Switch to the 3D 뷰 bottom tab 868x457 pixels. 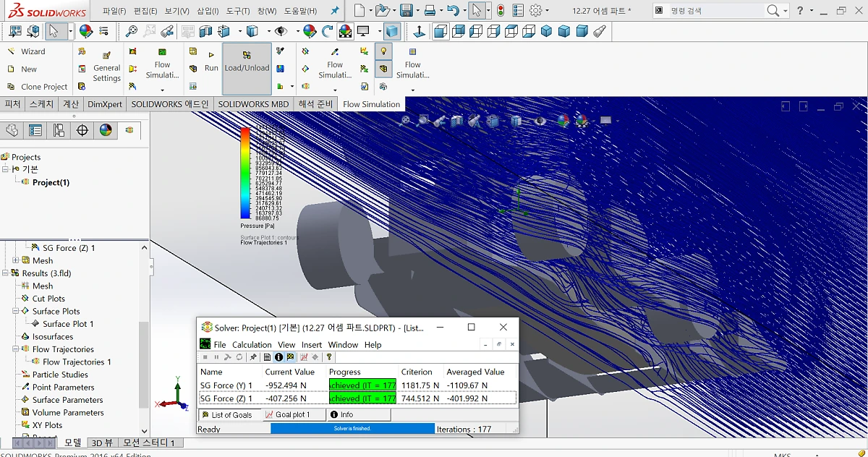point(102,443)
